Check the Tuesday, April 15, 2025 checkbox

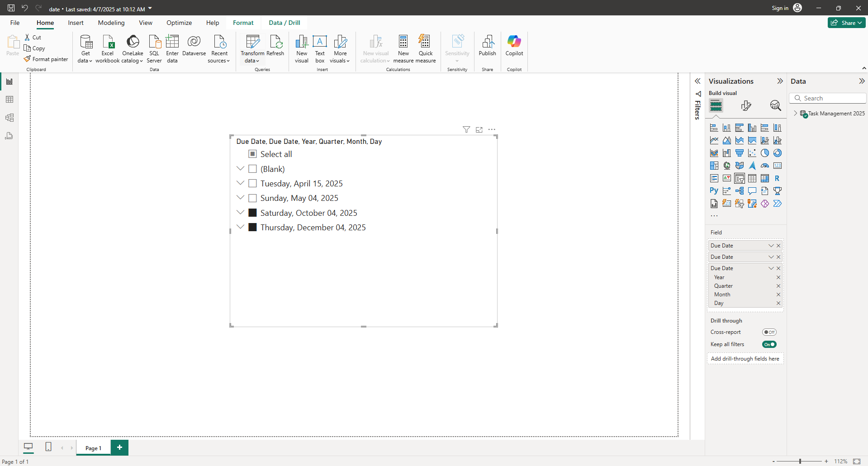coord(253,183)
